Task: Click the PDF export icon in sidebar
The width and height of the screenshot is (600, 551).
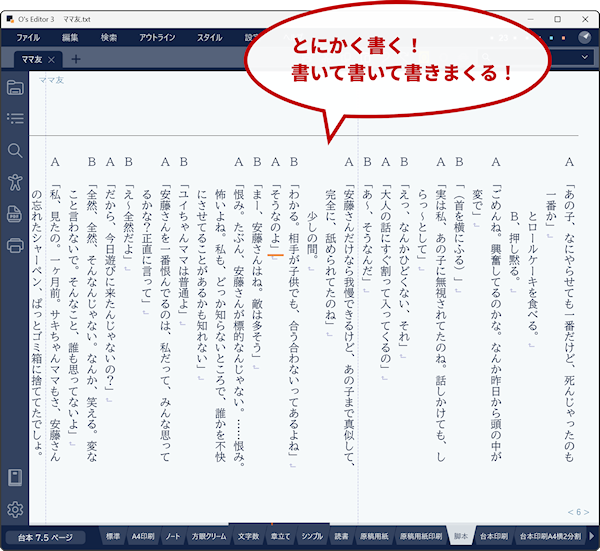Action: (15, 213)
